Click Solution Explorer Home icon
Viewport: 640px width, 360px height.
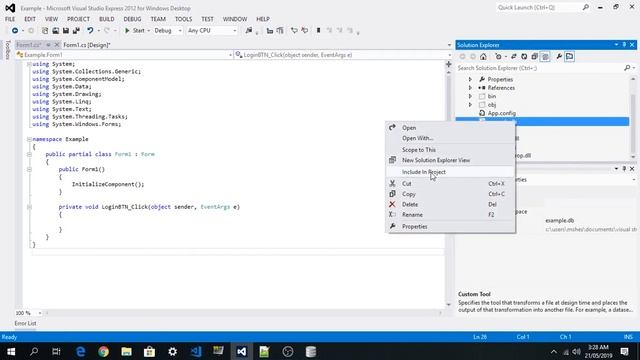coord(483,57)
